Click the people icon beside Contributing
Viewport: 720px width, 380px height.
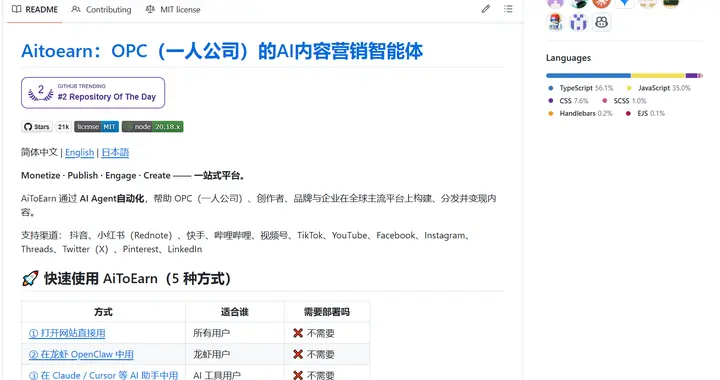pyautogui.click(x=76, y=9)
